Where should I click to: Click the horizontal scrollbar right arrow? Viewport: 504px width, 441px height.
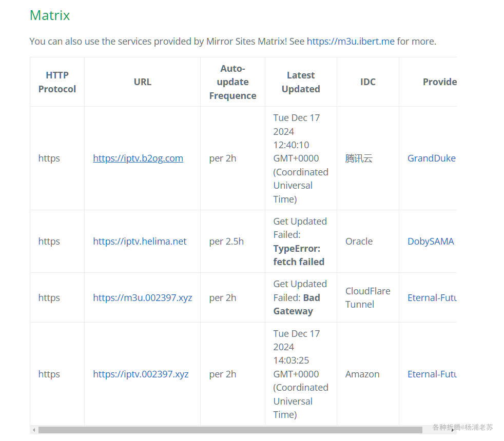click(x=453, y=430)
